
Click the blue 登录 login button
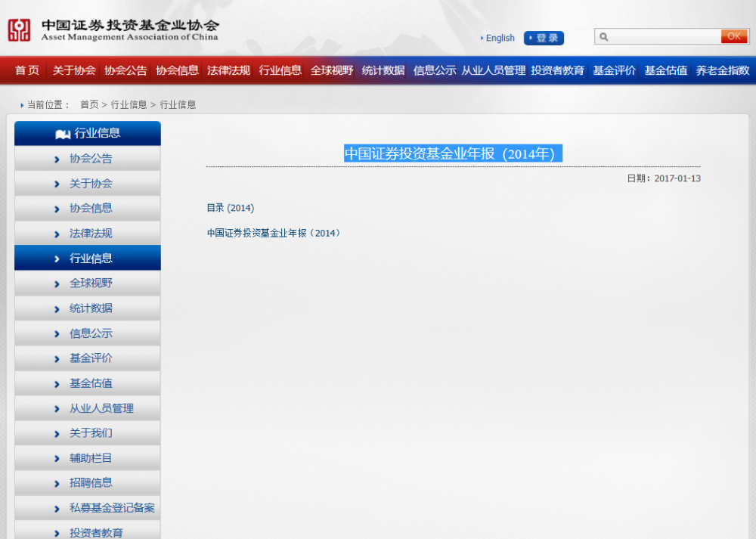pos(544,38)
